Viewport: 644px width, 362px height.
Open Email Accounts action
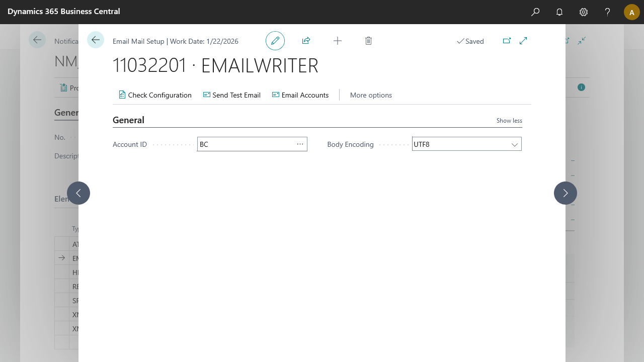[x=300, y=95]
